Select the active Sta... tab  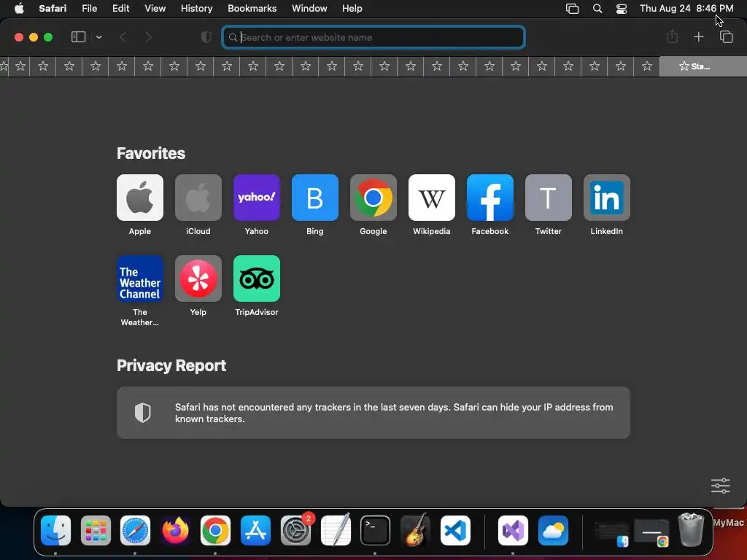[x=703, y=66]
